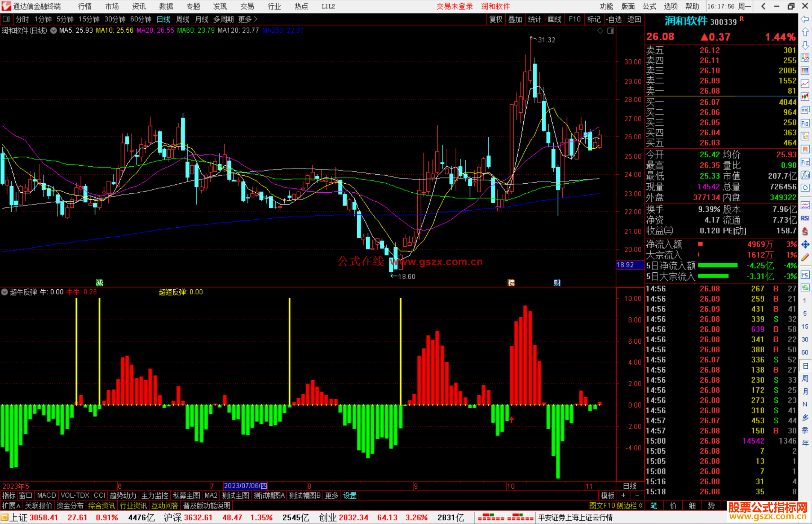Click the four-way move arrows icon
Image resolution: width=812 pixels, height=524 pixels.
pos(805,245)
